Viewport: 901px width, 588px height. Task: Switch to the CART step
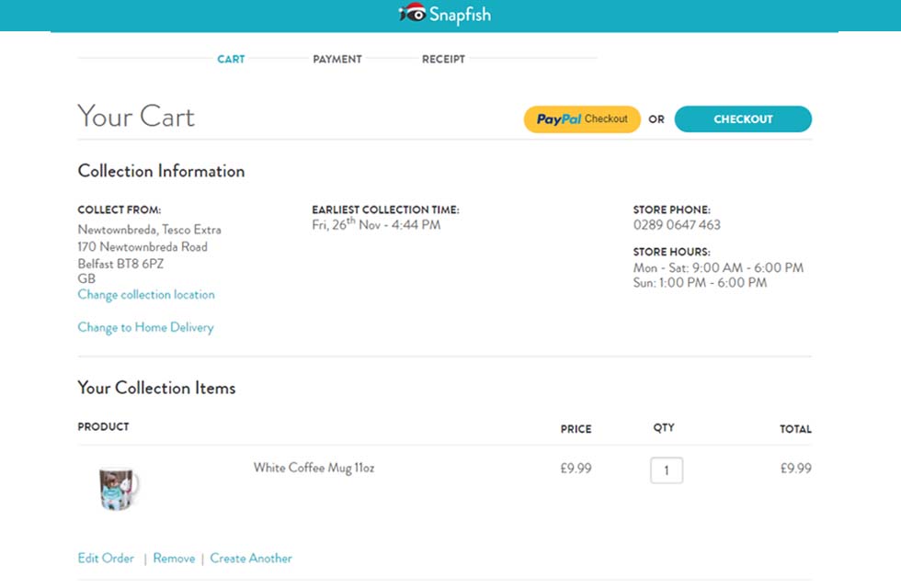231,59
